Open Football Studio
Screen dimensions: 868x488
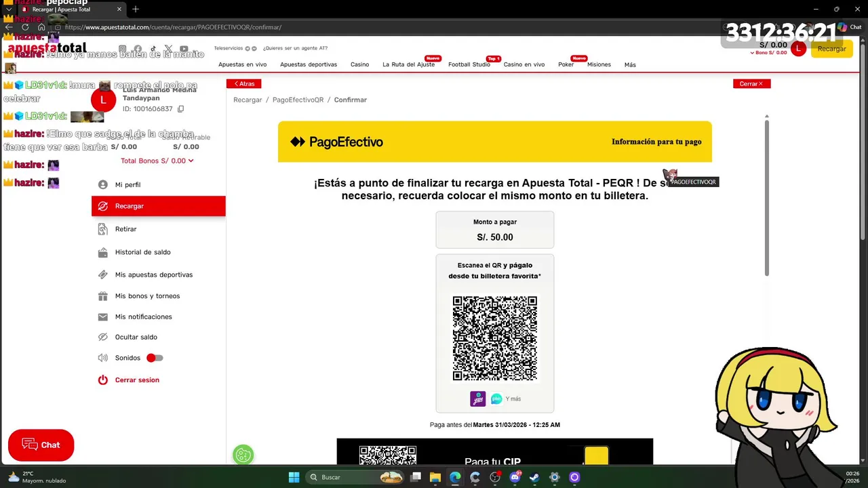(x=469, y=64)
